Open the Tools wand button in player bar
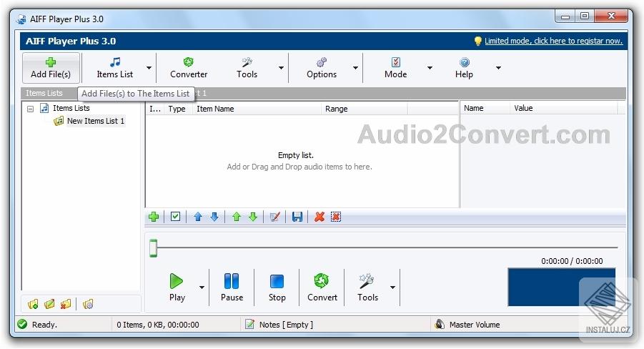This screenshot has width=644, height=349. point(367,287)
